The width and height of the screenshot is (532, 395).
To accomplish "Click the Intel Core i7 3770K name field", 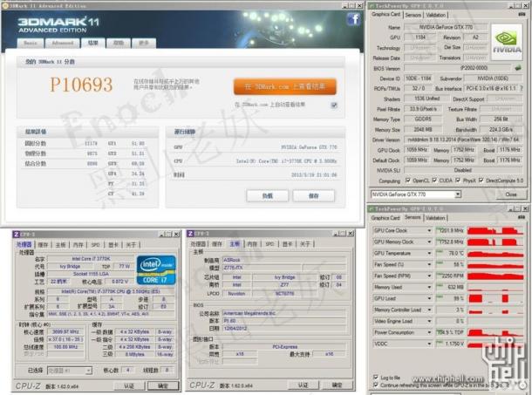I will coord(91,259).
